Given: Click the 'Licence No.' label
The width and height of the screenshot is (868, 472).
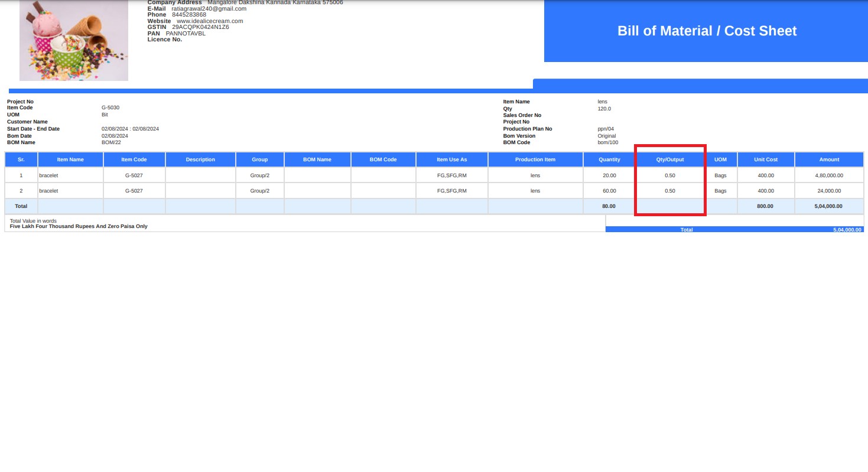Looking at the screenshot, I should click(165, 40).
